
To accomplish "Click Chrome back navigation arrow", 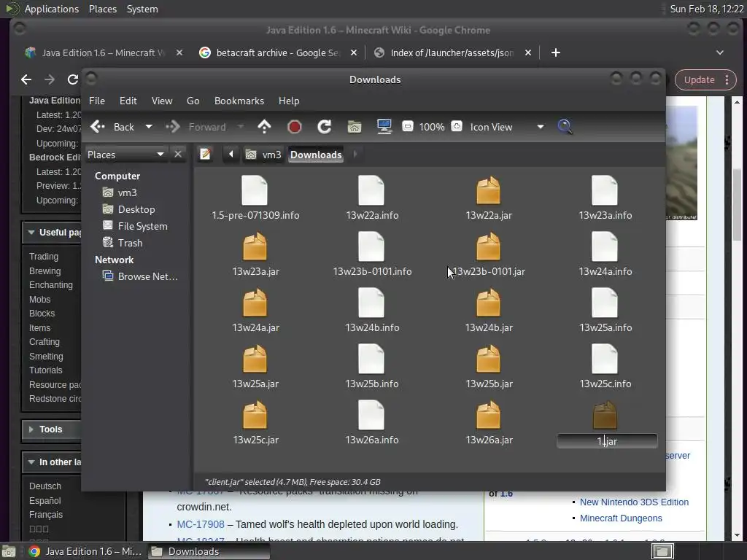I will click(26, 79).
